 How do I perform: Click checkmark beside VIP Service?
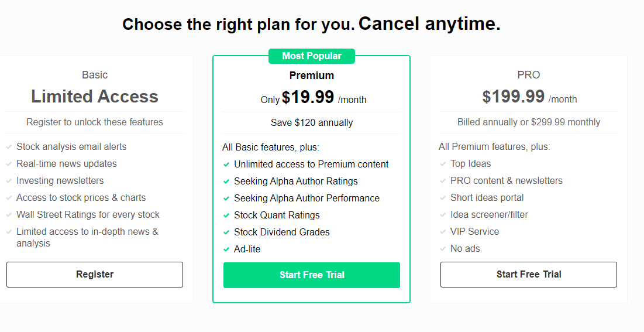click(443, 232)
